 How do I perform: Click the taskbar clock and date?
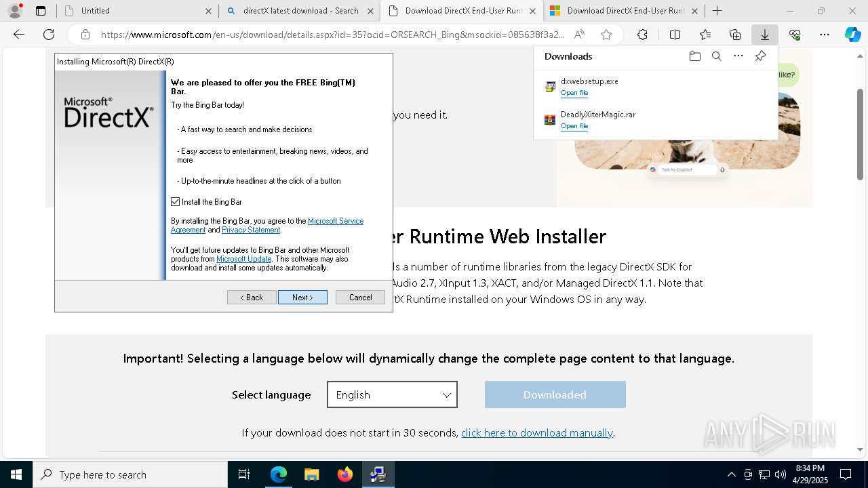click(x=810, y=474)
